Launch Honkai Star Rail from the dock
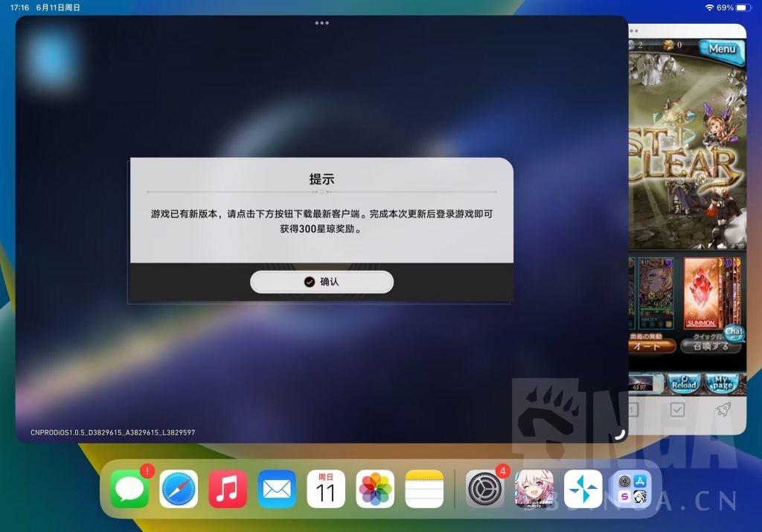This screenshot has height=532, width=762. coord(534,489)
